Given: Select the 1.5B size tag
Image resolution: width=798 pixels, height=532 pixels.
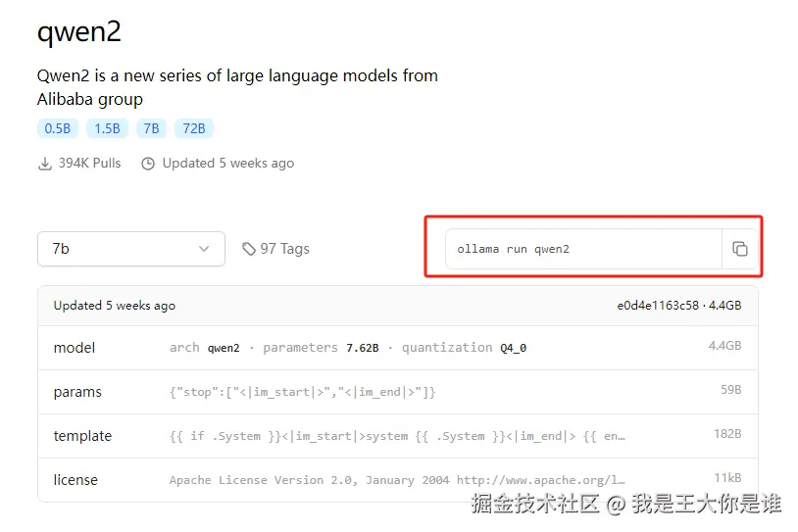Looking at the screenshot, I should pos(107,128).
